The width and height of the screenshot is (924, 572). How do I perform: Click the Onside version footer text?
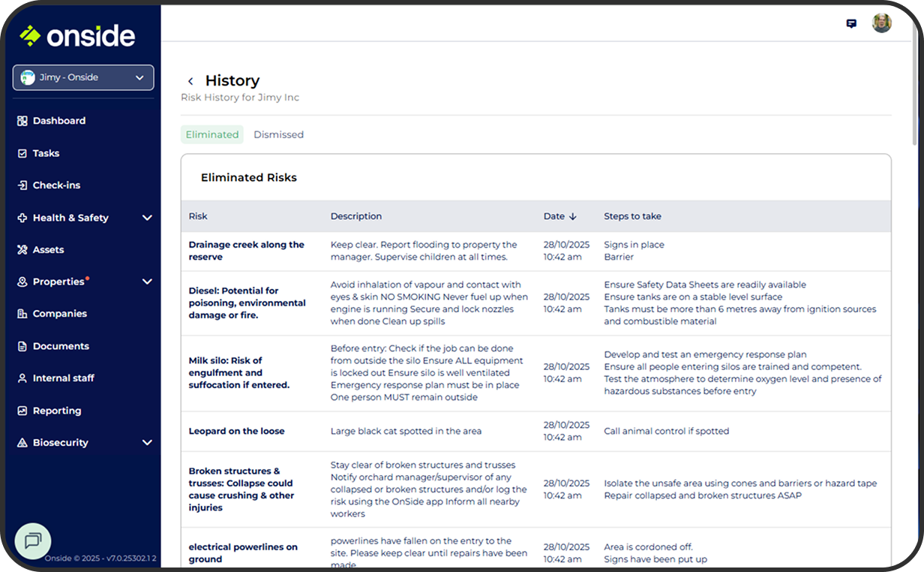pyautogui.click(x=100, y=558)
